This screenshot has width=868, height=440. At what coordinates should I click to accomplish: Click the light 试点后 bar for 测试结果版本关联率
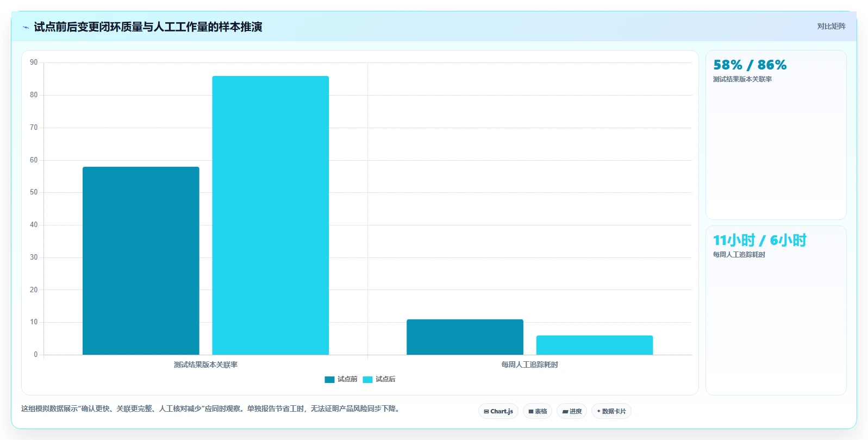[x=271, y=215]
